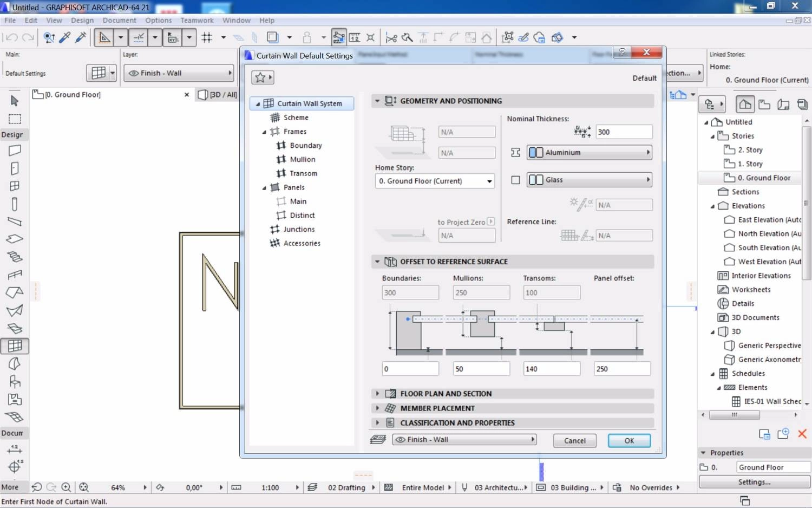Toggle the guide lines toolbar button

tap(139, 37)
